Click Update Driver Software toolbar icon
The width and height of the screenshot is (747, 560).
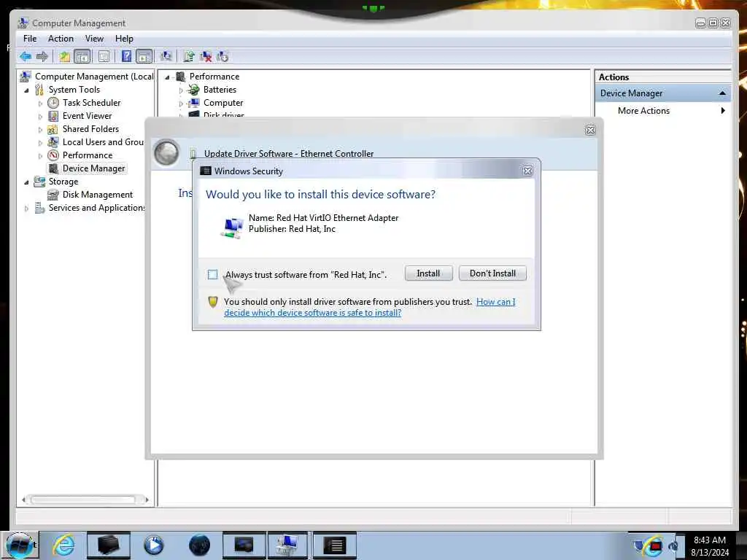(189, 57)
